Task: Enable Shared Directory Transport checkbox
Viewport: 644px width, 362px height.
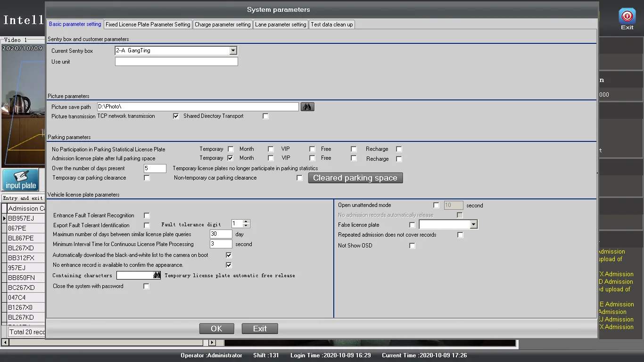Action: [x=265, y=116]
